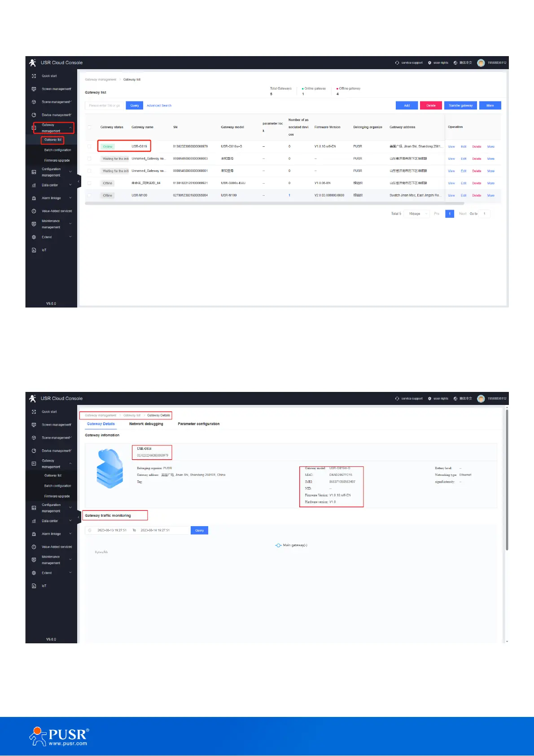Viewport: 534px width, 756px height.
Task: Click Query button in traffic monitoring section
Action: click(200, 530)
